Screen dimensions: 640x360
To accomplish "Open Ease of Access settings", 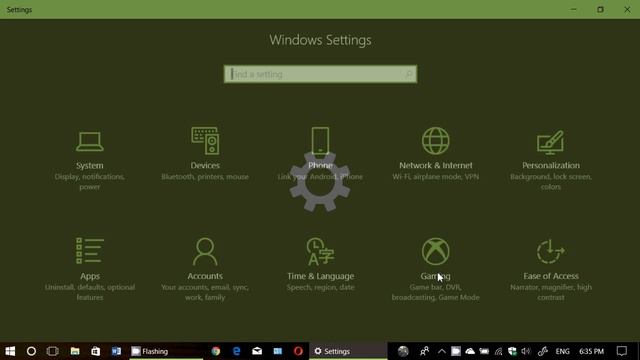I will click(x=551, y=269).
